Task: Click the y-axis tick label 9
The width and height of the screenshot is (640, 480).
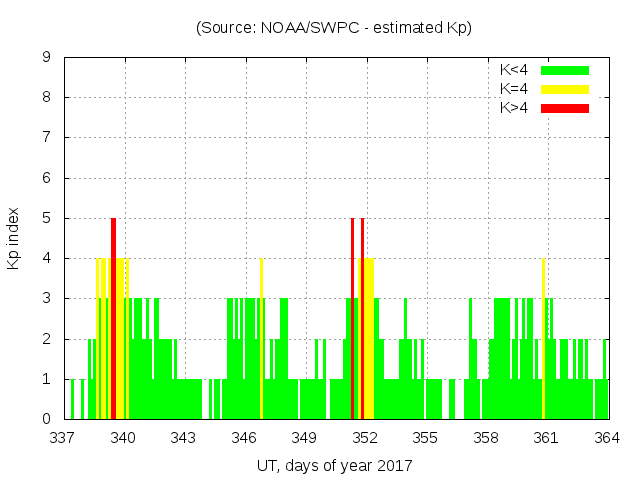Action: point(47,58)
